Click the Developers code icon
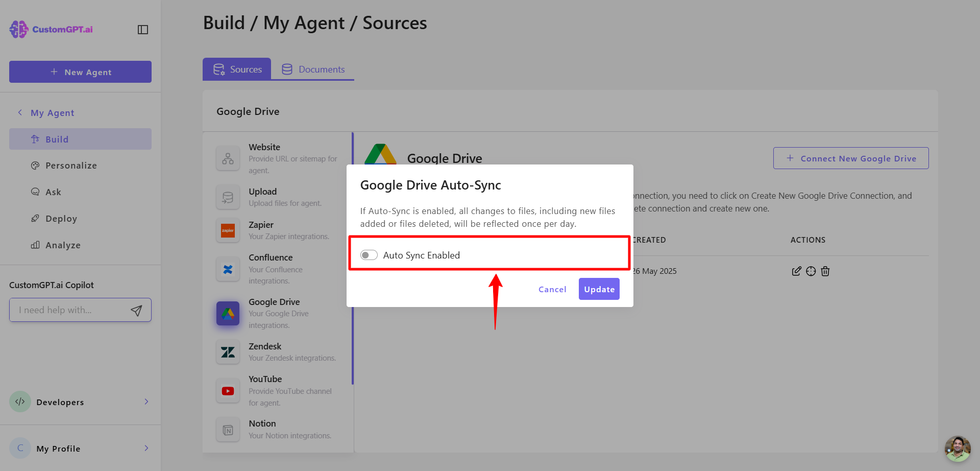Viewport: 980px width, 471px height. [20, 402]
